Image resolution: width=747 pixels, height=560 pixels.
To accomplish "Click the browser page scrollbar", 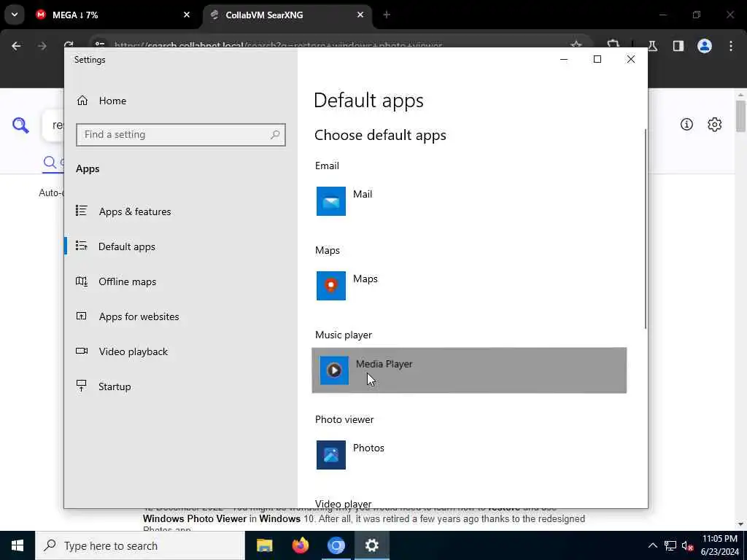I will tap(740, 116).
